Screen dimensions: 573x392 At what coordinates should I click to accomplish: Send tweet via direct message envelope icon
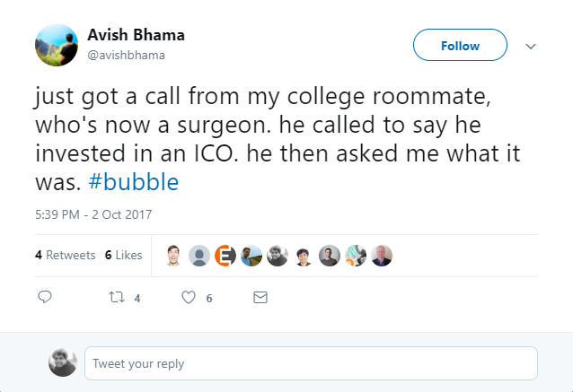[x=260, y=298]
